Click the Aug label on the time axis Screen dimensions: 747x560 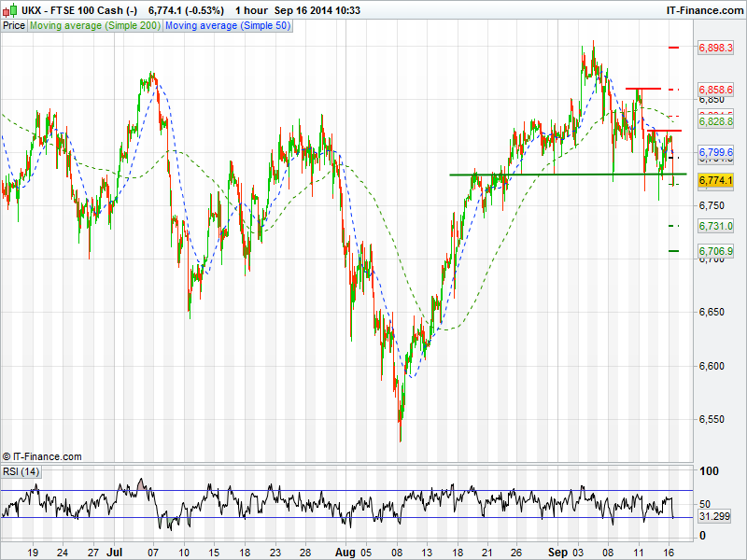345,552
